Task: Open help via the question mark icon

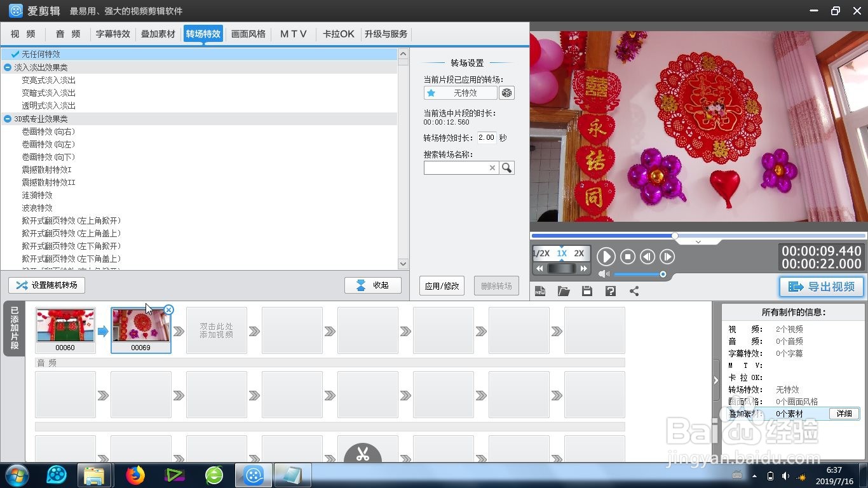Action: click(x=610, y=290)
